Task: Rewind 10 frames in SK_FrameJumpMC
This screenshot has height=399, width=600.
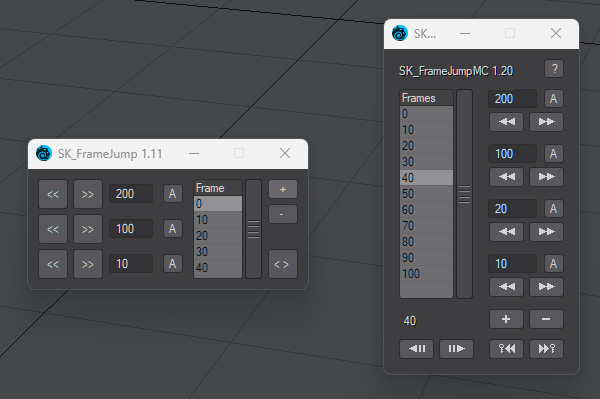Action: 507,287
